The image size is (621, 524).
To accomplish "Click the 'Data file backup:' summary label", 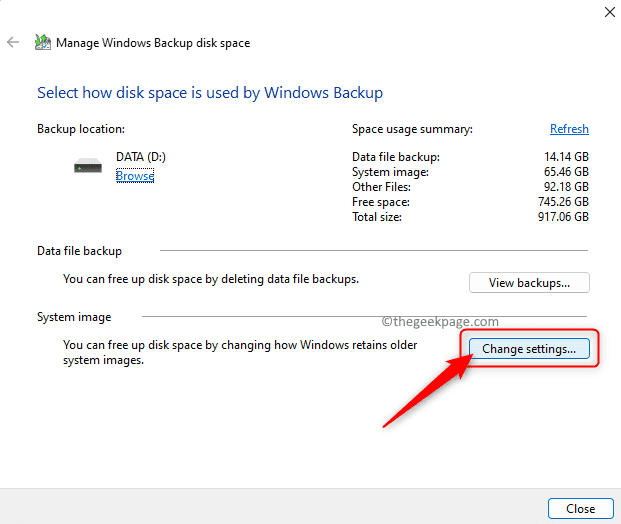I will click(x=396, y=157).
